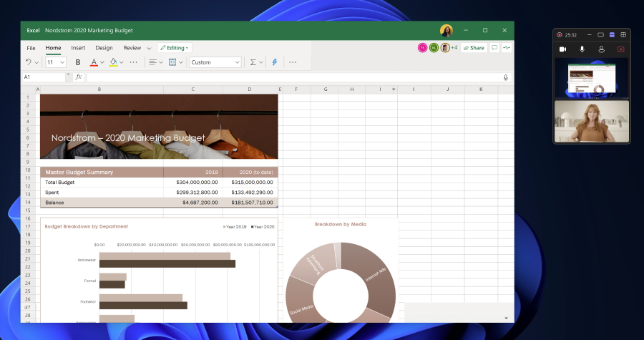
Task: Click the Budget Breakdown by Department chart title
Action: (x=87, y=227)
